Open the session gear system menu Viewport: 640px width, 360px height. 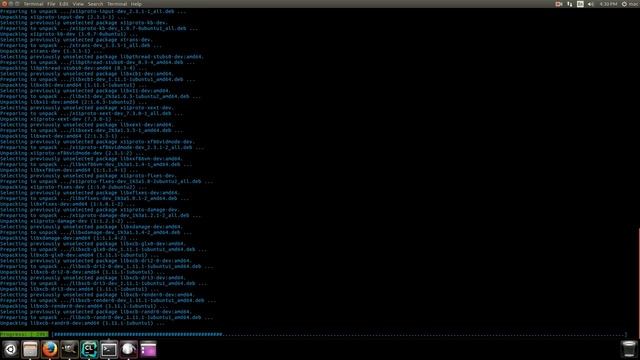point(624,4)
